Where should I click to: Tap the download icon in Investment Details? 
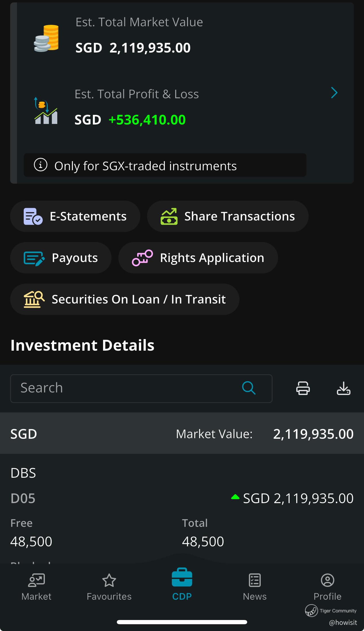[343, 388]
